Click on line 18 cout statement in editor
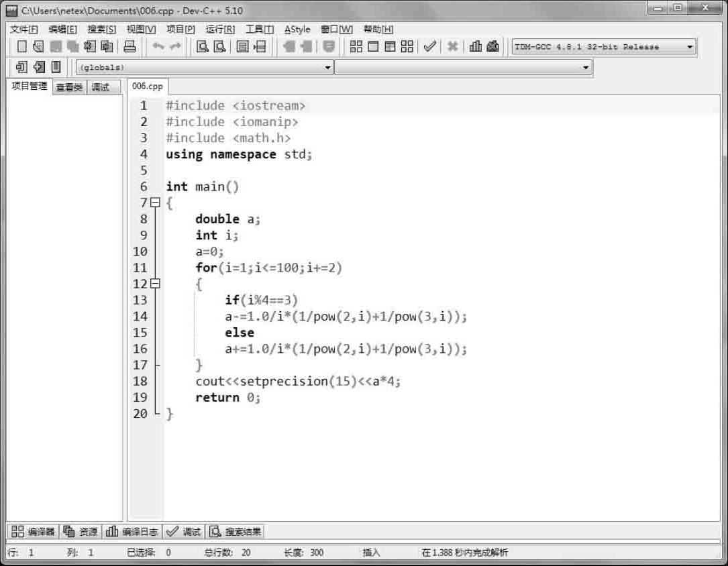Image resolution: width=728 pixels, height=566 pixels. pyautogui.click(x=298, y=381)
